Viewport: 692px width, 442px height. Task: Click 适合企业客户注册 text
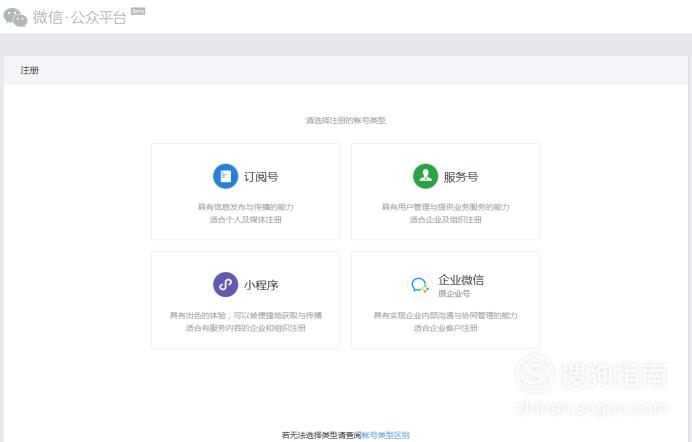[x=445, y=328]
